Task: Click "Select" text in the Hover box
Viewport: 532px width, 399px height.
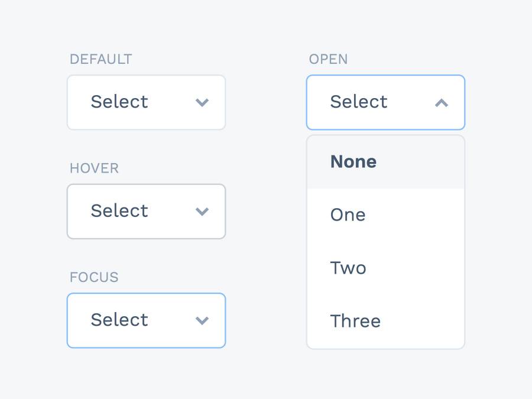Action: tap(119, 211)
